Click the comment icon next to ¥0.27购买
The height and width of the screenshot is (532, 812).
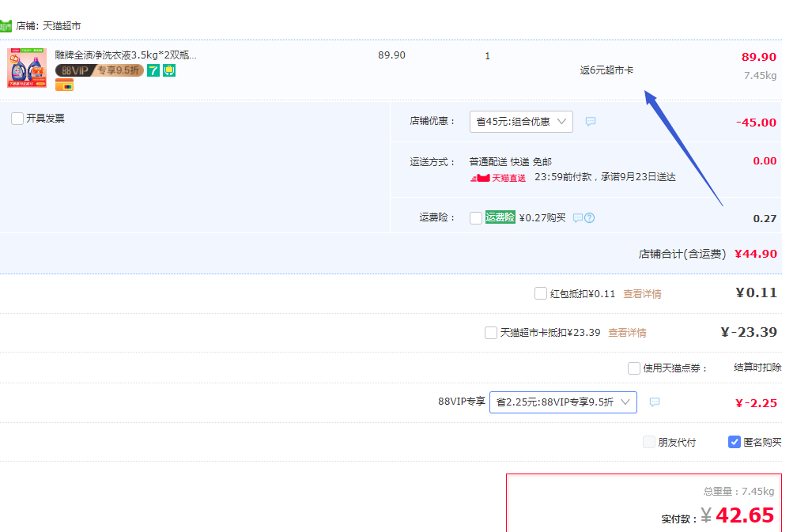[578, 218]
